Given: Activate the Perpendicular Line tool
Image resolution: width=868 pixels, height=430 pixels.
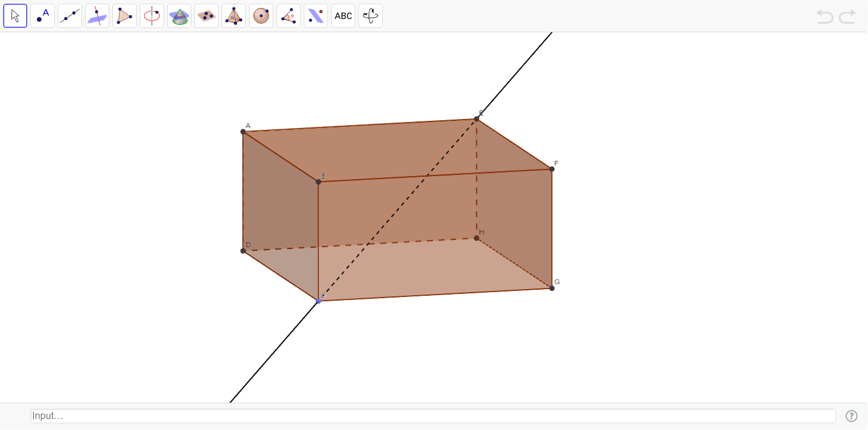Looking at the screenshot, I should [x=97, y=16].
